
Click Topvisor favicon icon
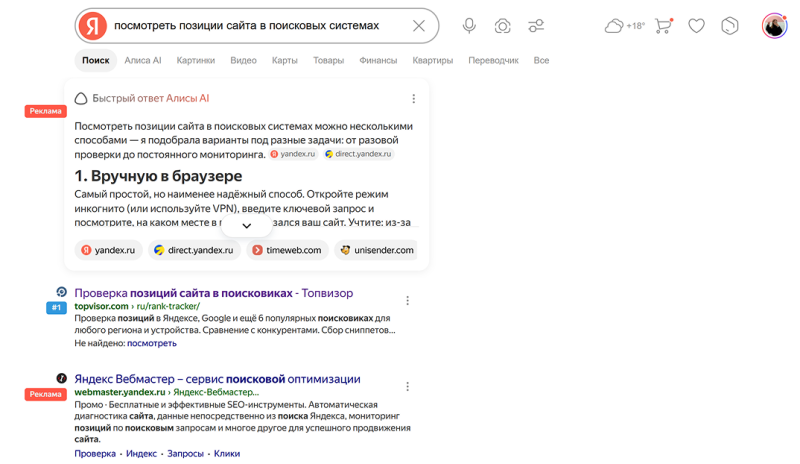(61, 292)
